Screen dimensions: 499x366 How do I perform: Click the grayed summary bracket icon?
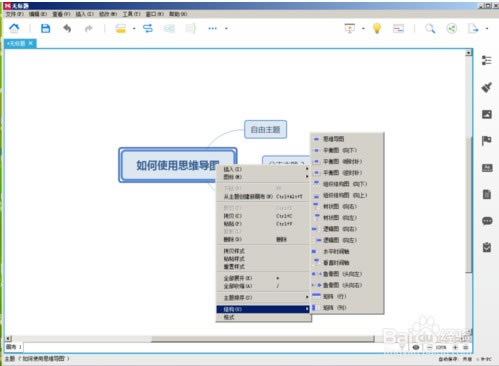click(190, 29)
